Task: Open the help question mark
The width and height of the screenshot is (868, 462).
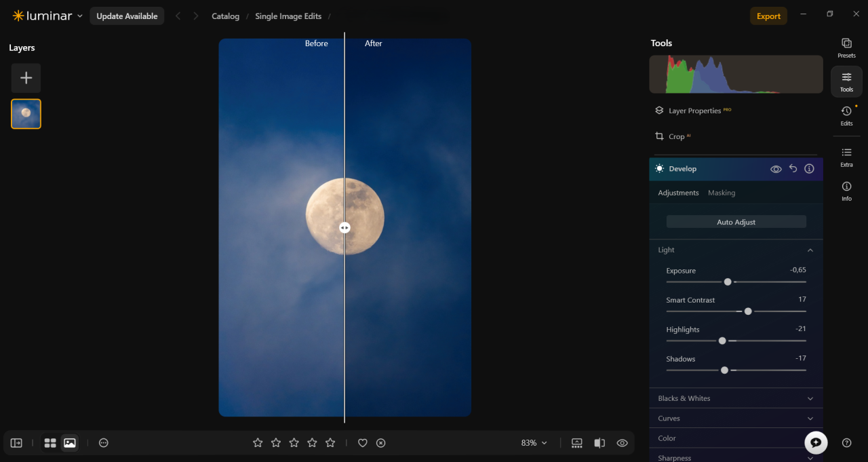Action: coord(846,443)
